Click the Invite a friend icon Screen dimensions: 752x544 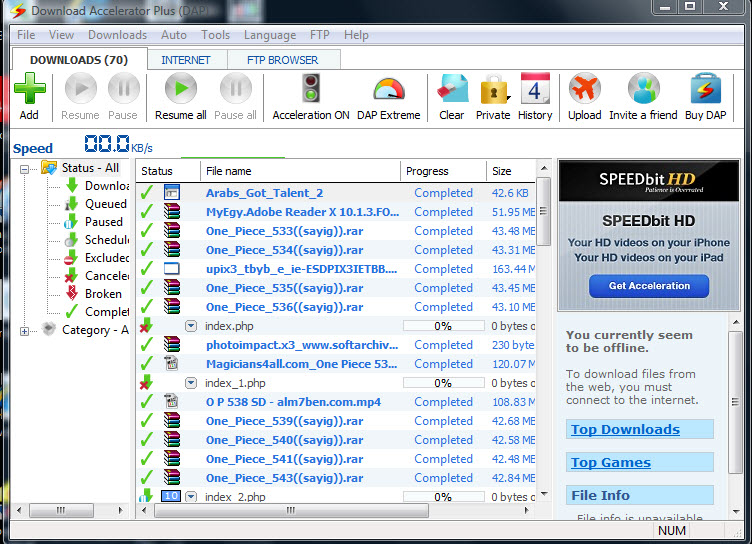tap(643, 90)
